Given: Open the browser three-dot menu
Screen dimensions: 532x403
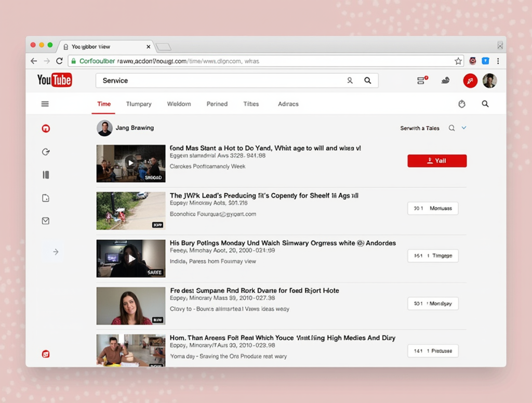Looking at the screenshot, I should (x=498, y=61).
